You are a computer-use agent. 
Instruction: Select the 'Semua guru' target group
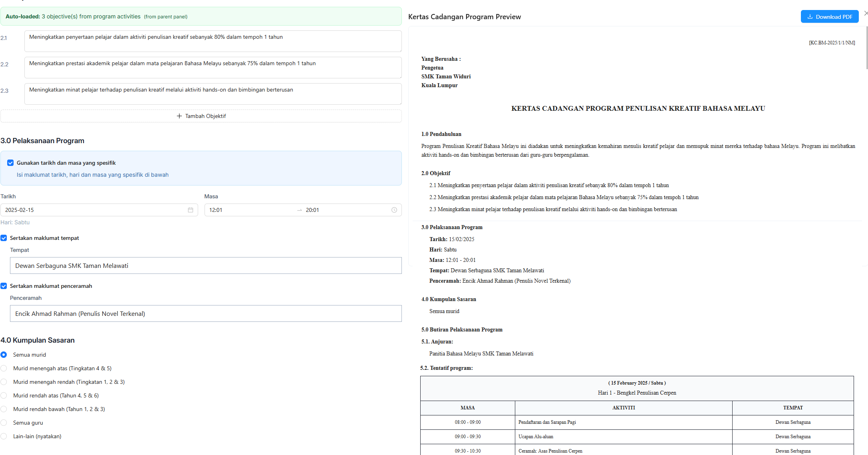coord(4,423)
